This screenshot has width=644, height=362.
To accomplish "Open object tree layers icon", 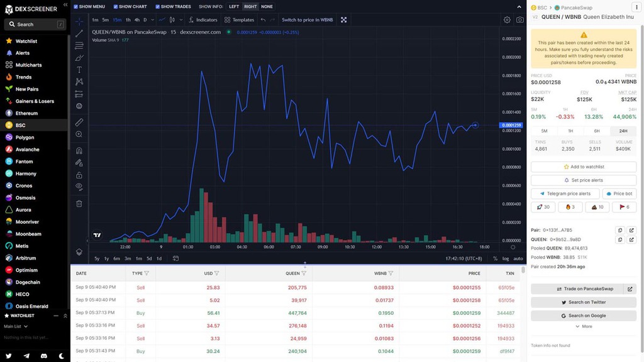I will coord(79,251).
